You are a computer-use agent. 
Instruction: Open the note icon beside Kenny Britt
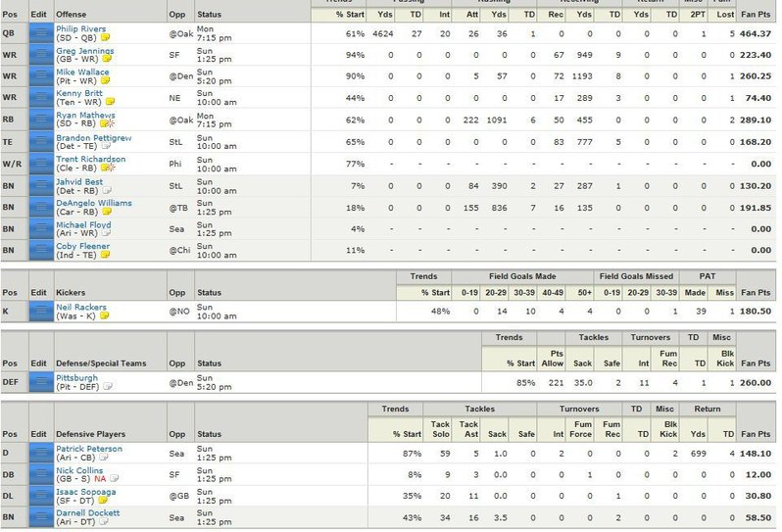pyautogui.click(x=110, y=102)
